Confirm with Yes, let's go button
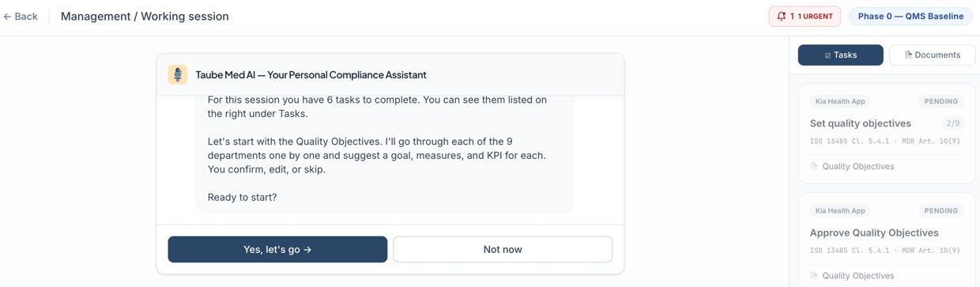This screenshot has height=287, width=980. (x=277, y=249)
